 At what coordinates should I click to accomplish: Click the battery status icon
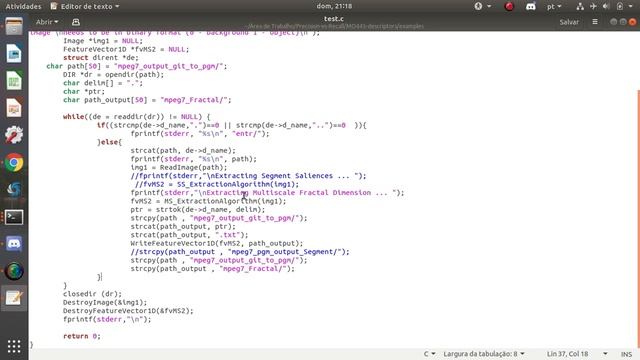click(x=620, y=6)
